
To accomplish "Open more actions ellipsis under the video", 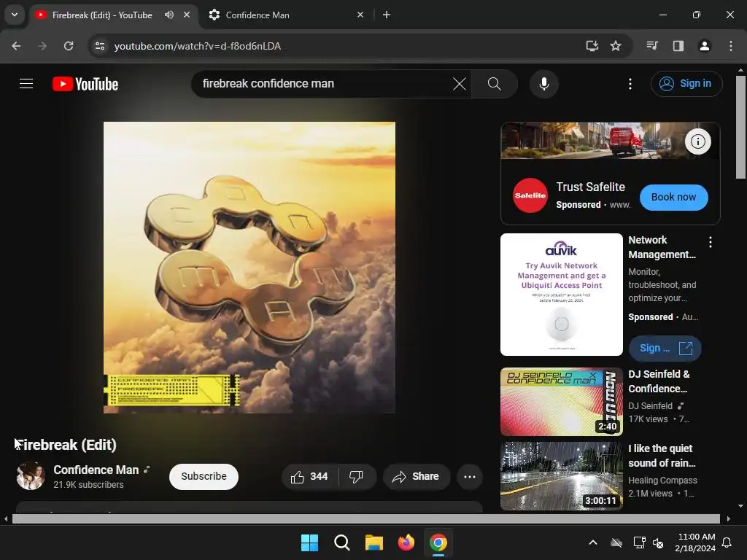I will (x=469, y=477).
